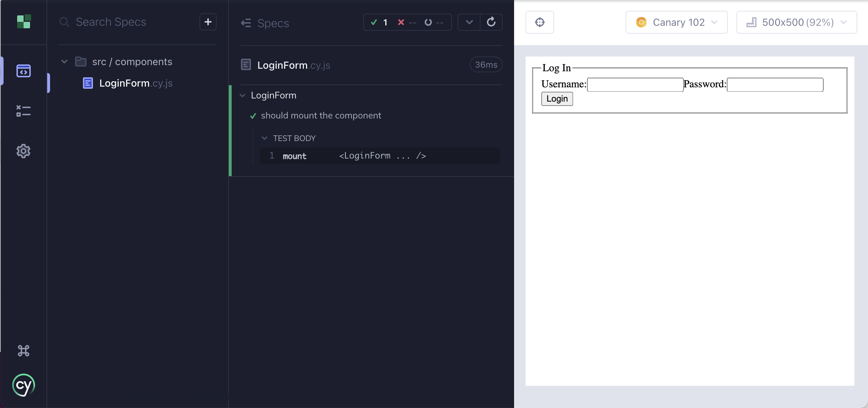Collapse the LoginForm suite chevron
The image size is (868, 408).
[x=242, y=96]
